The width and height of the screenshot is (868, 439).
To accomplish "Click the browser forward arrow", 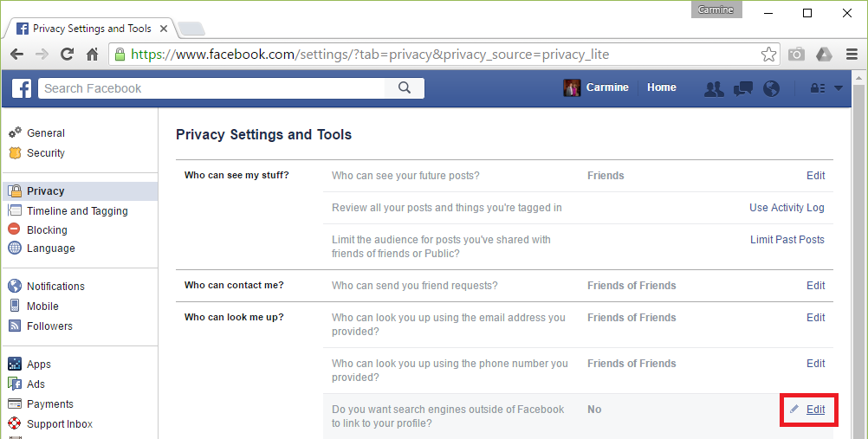I will [42, 55].
